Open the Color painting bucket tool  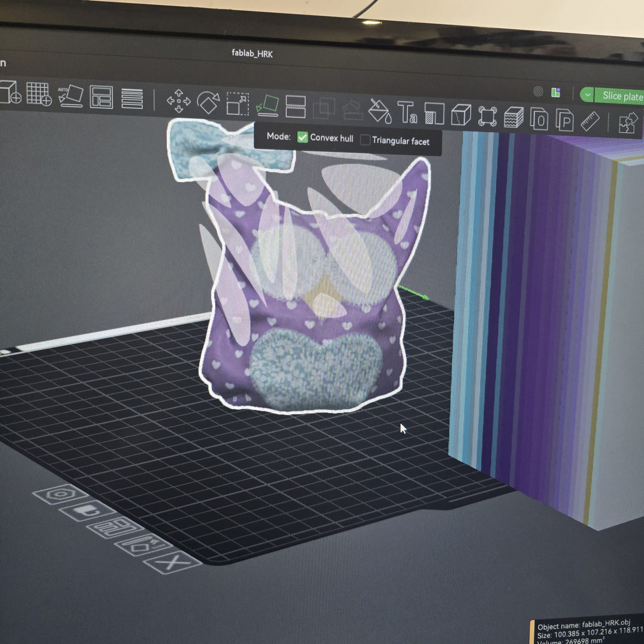point(380,111)
